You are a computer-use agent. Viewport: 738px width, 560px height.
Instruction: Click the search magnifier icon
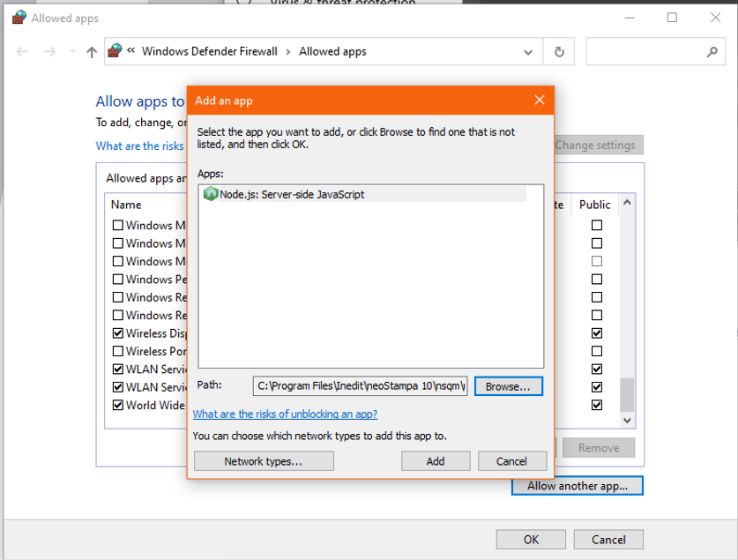pos(712,52)
